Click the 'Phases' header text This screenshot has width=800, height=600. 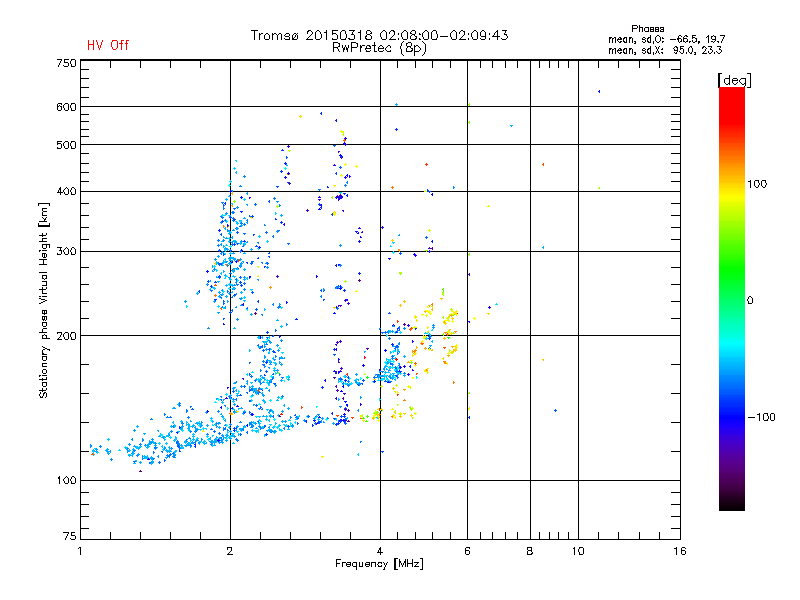click(x=647, y=29)
